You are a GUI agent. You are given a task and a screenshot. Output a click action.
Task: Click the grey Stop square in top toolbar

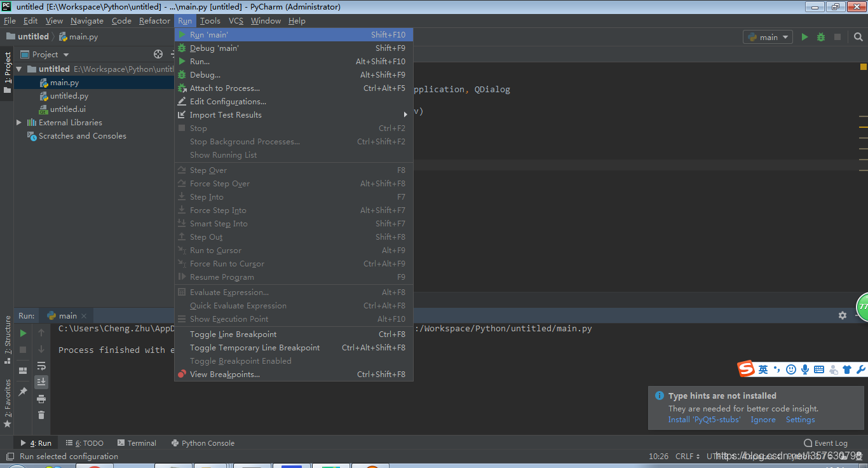coord(837,37)
